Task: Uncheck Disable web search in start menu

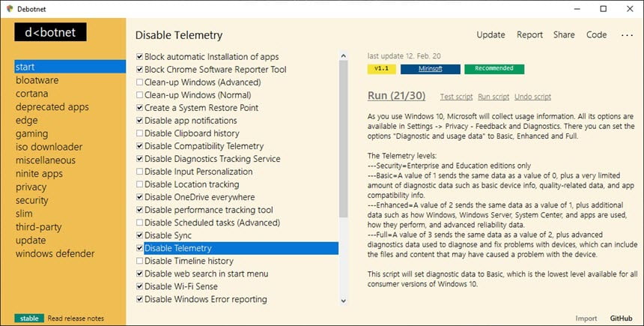Action: point(139,274)
